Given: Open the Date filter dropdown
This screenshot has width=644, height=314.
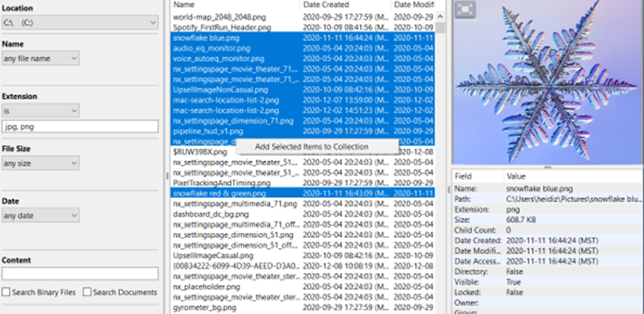Looking at the screenshot, I should click(x=41, y=216).
